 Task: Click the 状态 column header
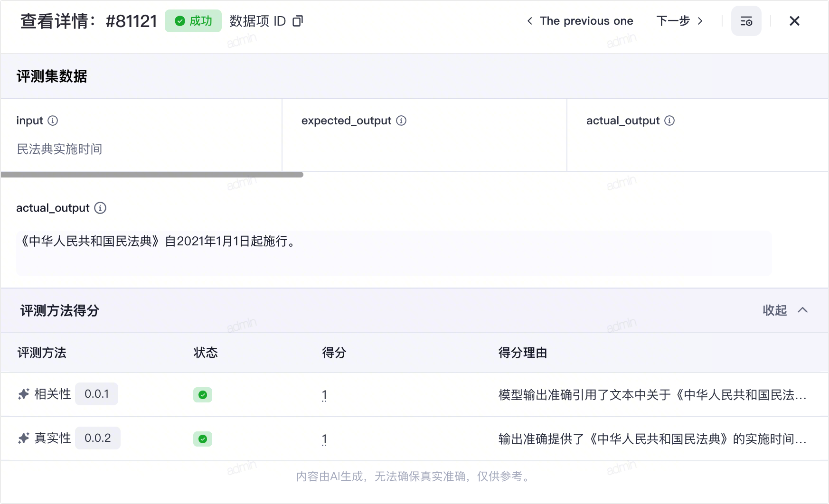click(206, 353)
